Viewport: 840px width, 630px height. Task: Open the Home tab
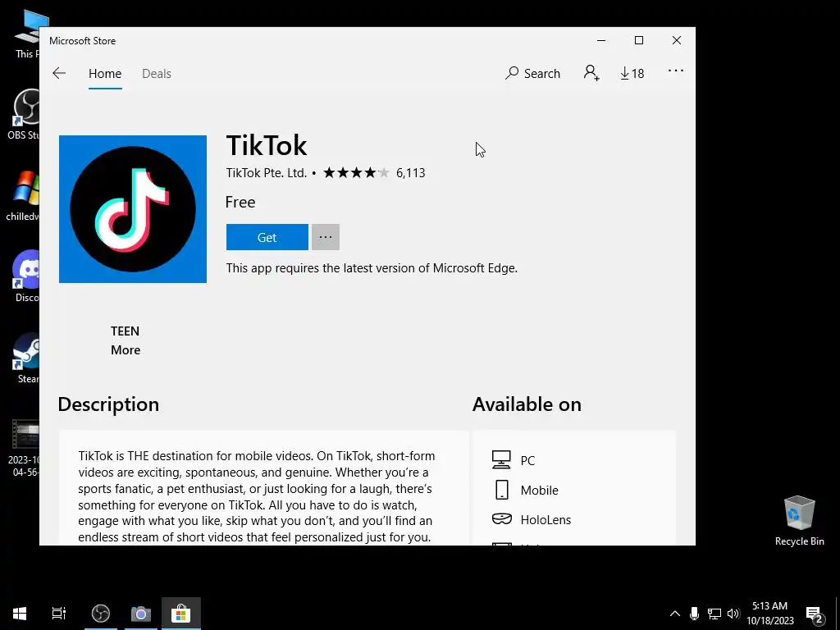[105, 73]
